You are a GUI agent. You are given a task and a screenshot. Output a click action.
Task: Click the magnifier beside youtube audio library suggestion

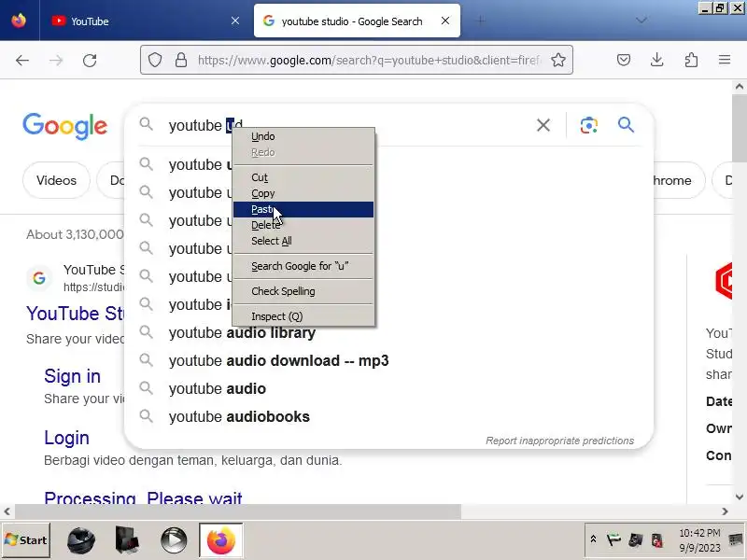click(147, 332)
